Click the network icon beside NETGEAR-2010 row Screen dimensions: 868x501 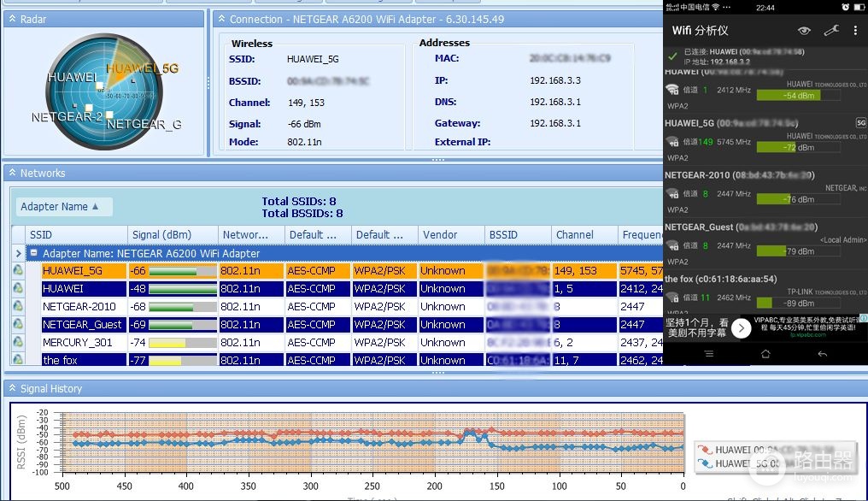18,306
